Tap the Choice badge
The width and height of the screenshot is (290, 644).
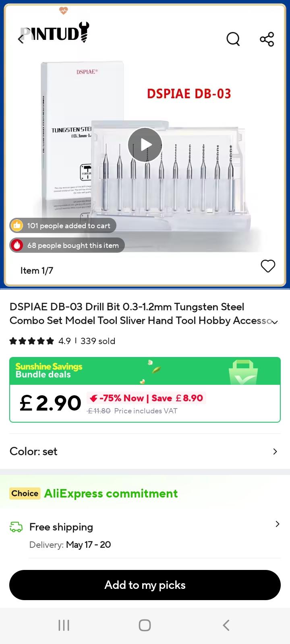tap(25, 493)
